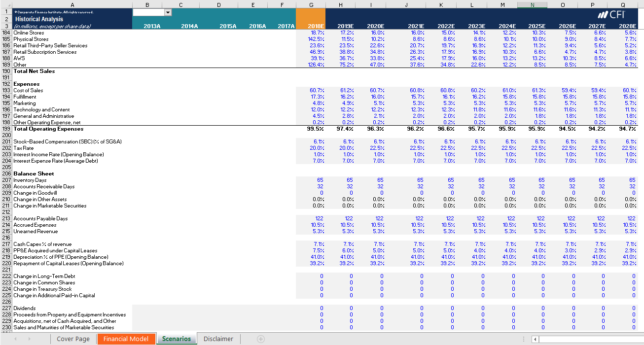
Task: Switch to the Cover Page sheet tab
Action: coord(74,339)
